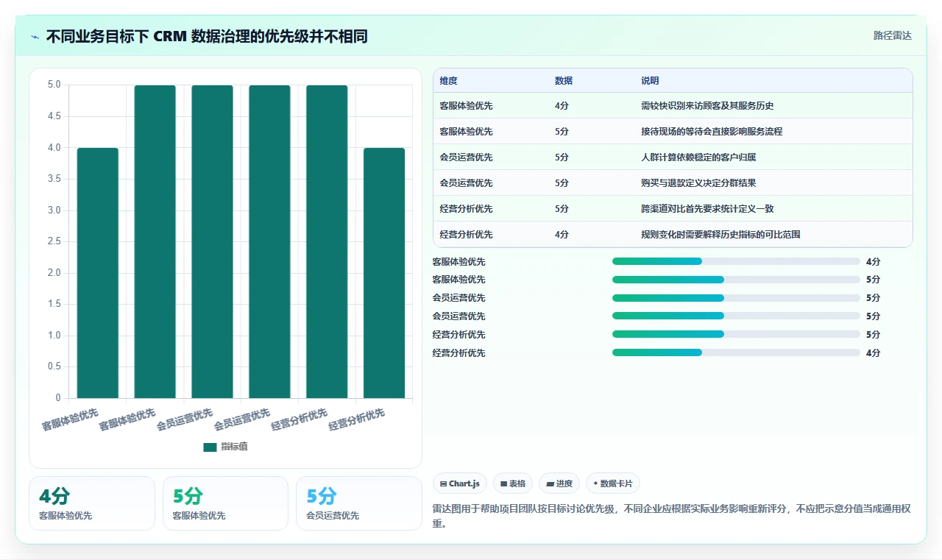Click the 客服体验优先 chart bar reaching 5.0
This screenshot has height=560, width=942.
pos(155,241)
